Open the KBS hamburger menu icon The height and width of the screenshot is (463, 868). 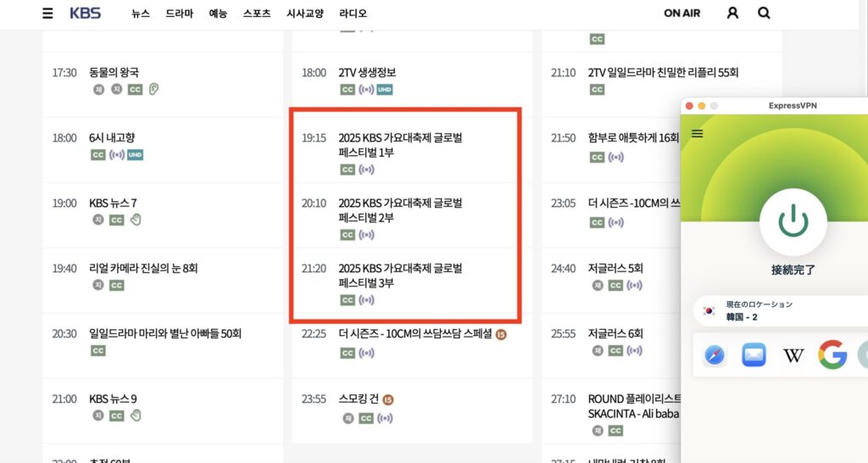click(47, 14)
